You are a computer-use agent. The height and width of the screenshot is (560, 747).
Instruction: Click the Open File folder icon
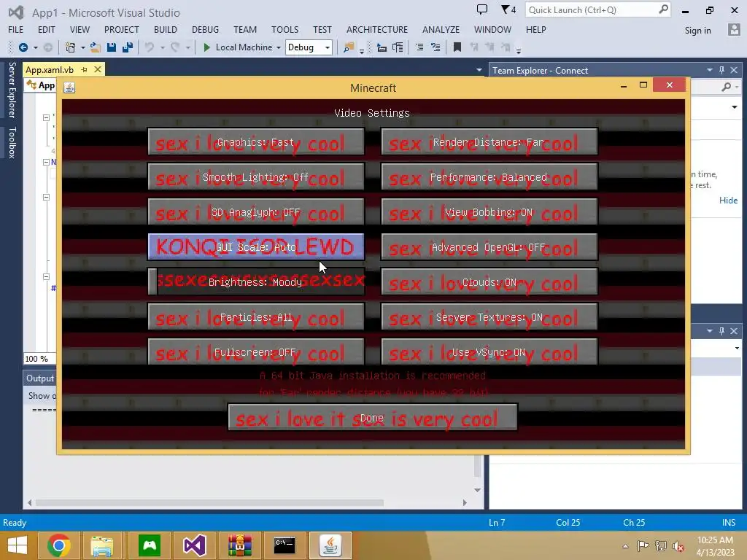click(x=96, y=47)
